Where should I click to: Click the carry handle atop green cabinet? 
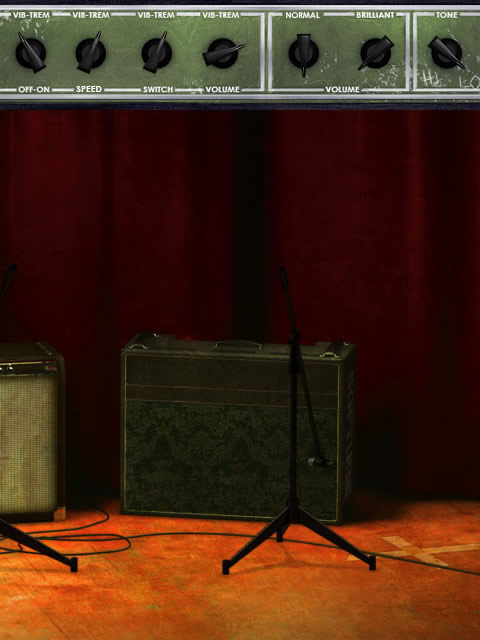point(238,345)
